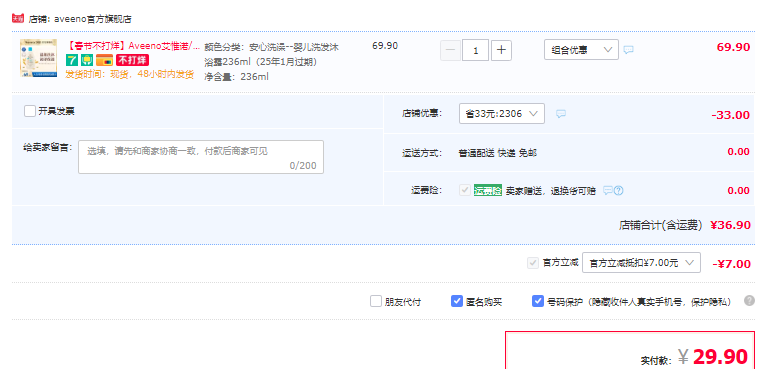This screenshot has height=369, width=757.
Task: Open the Aveeno product thumbnail image
Action: (x=38, y=58)
